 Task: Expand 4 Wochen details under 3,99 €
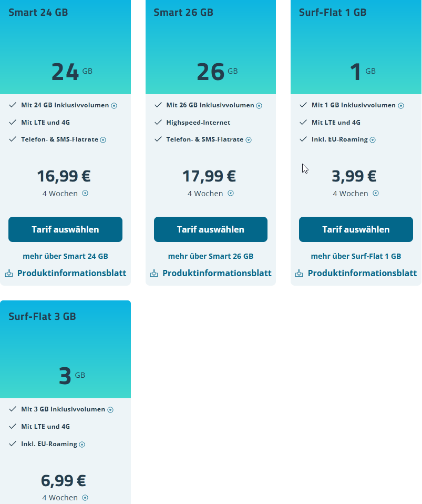click(x=376, y=193)
